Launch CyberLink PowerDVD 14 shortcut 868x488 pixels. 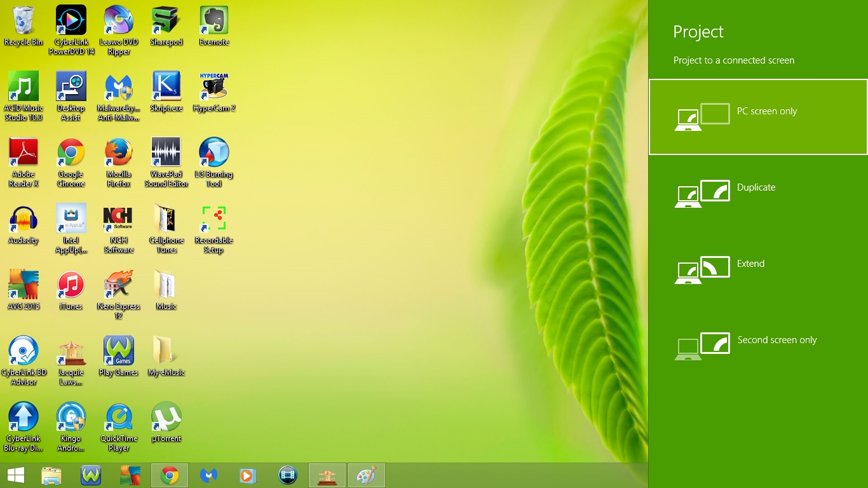point(71,30)
